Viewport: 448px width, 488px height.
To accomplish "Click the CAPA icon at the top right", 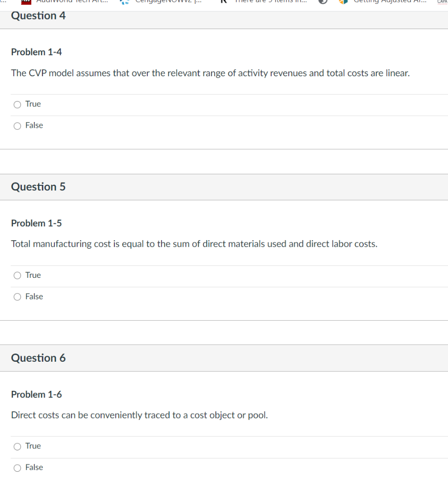I will pos(441,3).
